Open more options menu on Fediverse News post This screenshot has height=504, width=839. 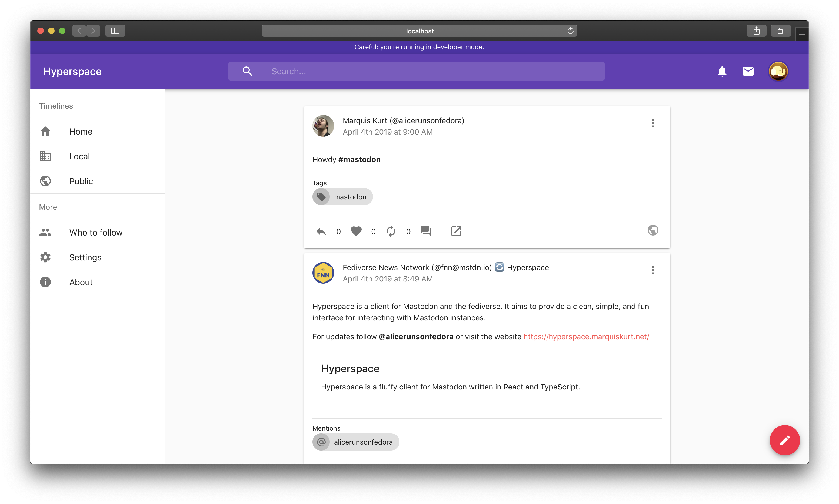click(653, 270)
